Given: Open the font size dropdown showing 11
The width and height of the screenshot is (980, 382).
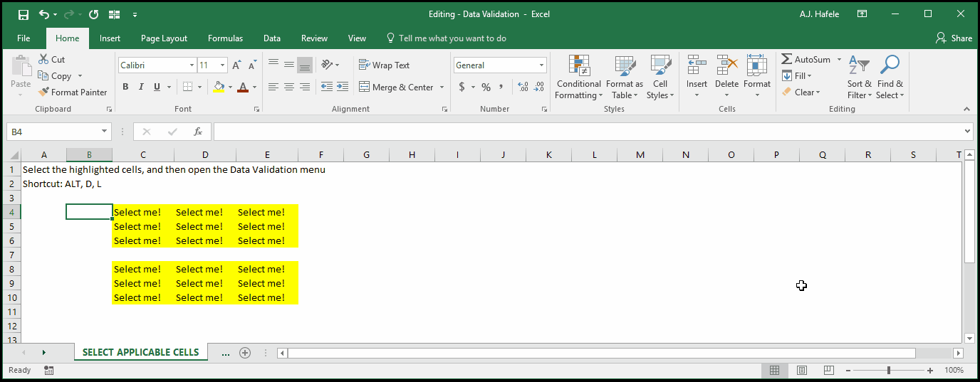Looking at the screenshot, I should click(x=223, y=65).
